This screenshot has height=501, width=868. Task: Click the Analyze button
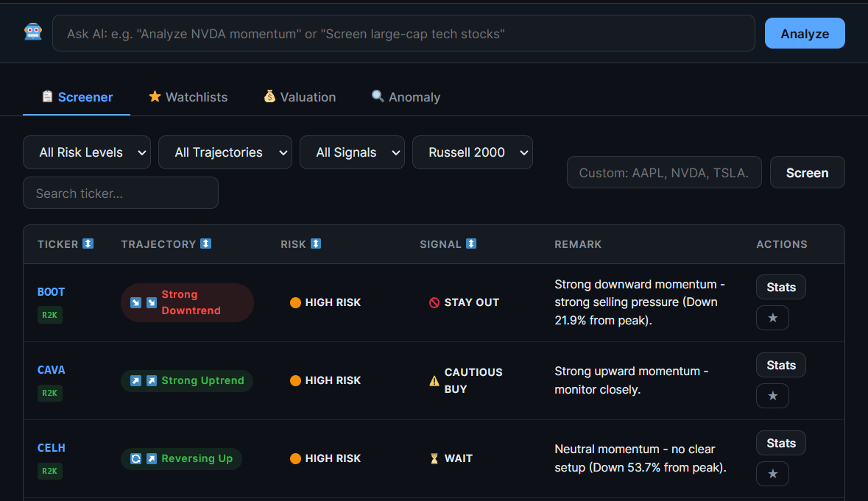coord(805,33)
